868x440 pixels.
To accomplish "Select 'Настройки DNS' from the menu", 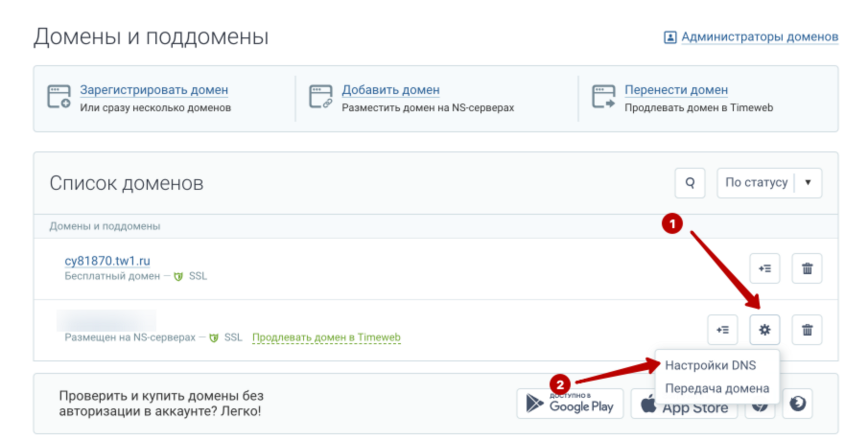I will [710, 366].
